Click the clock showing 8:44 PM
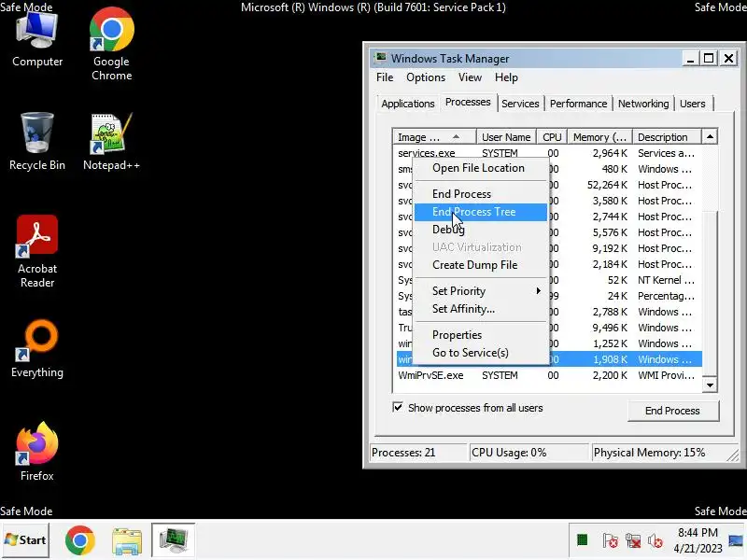 click(x=698, y=540)
